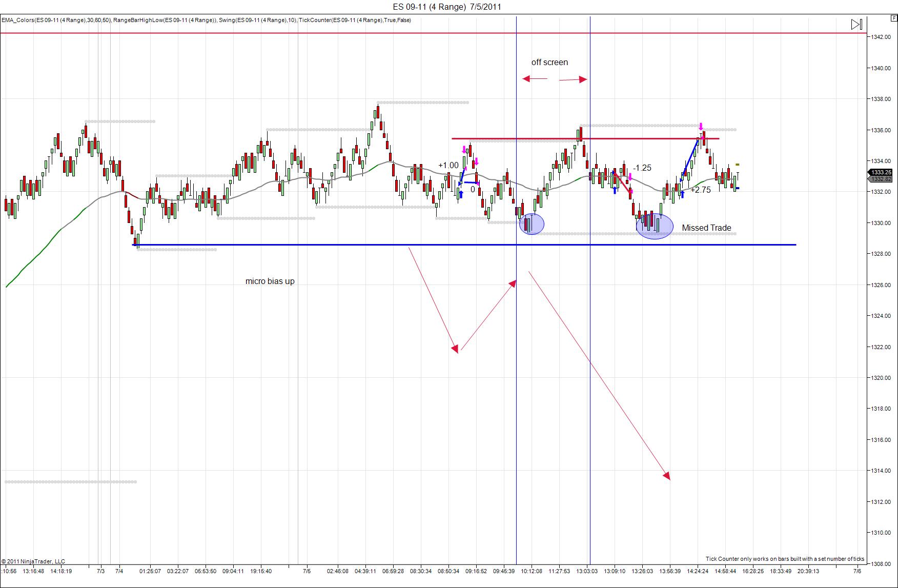Select the long blue horizontal support line

click(464, 245)
